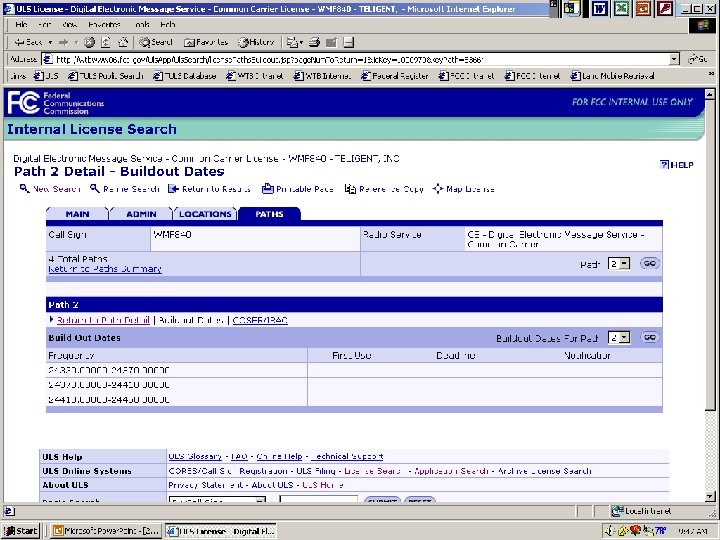The image size is (720, 540).
Task: Open the View menu
Action: 69,25
